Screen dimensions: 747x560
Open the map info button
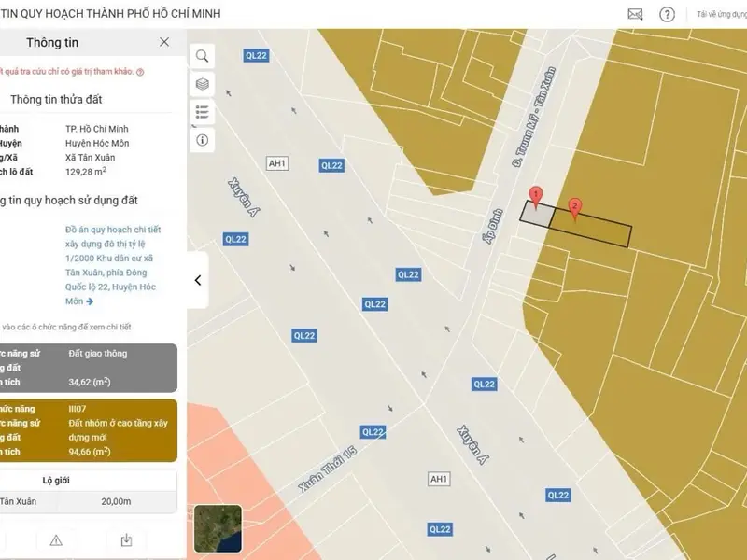click(202, 140)
